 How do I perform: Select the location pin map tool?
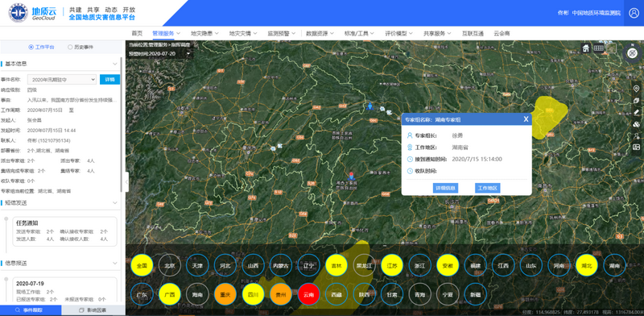[636, 89]
